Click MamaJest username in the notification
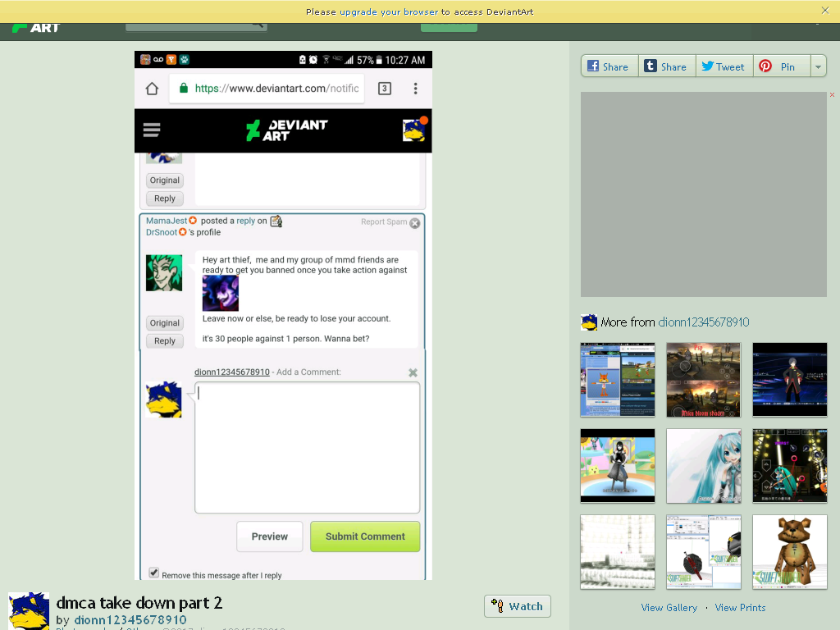Viewport: 840px width, 630px height. [167, 221]
